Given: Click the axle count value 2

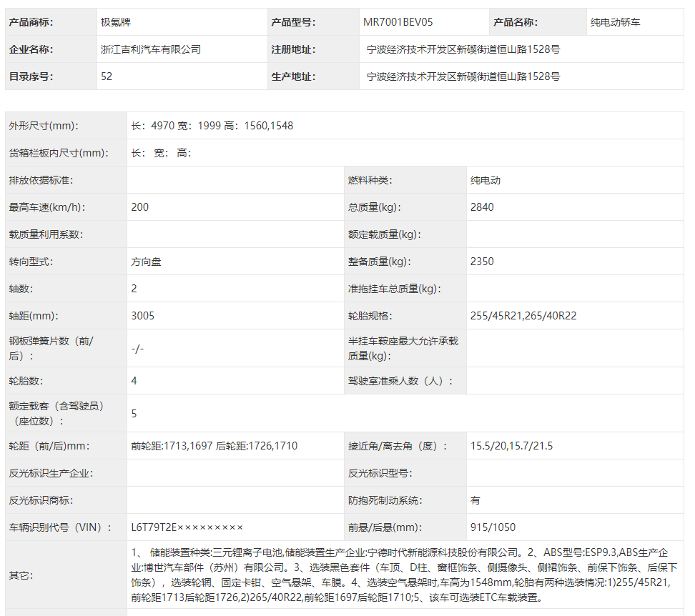Looking at the screenshot, I should (x=134, y=289).
